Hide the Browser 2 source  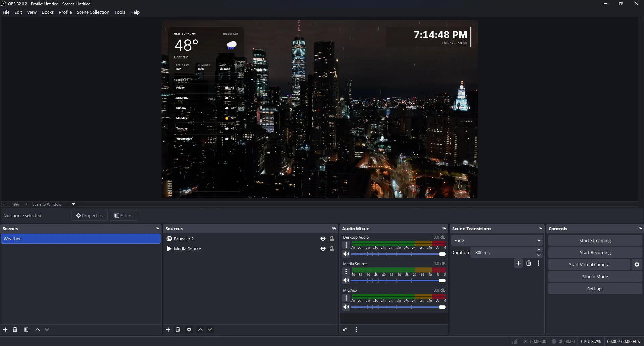(323, 239)
